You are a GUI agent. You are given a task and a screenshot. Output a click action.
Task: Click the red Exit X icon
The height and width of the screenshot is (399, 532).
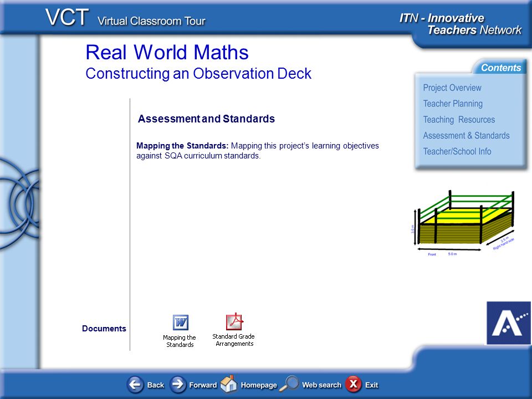353,385
